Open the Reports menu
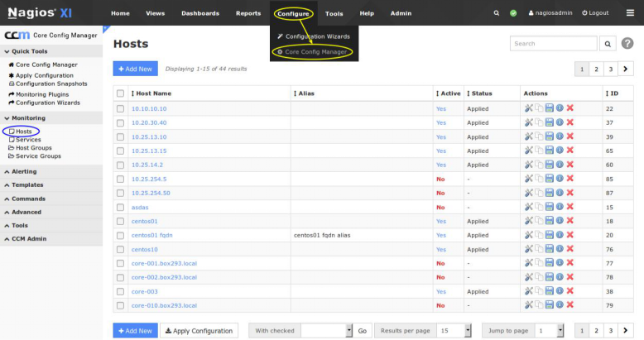The width and height of the screenshot is (644, 340). point(248,13)
